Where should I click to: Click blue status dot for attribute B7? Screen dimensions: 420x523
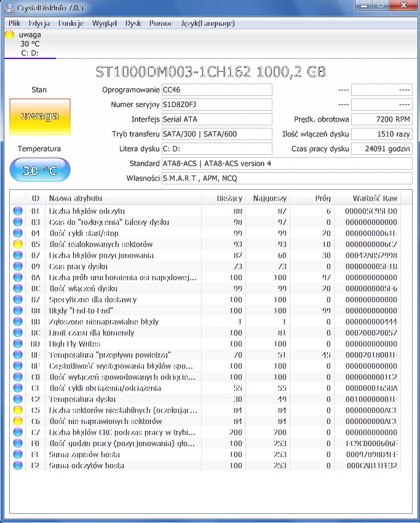pyautogui.click(x=18, y=299)
